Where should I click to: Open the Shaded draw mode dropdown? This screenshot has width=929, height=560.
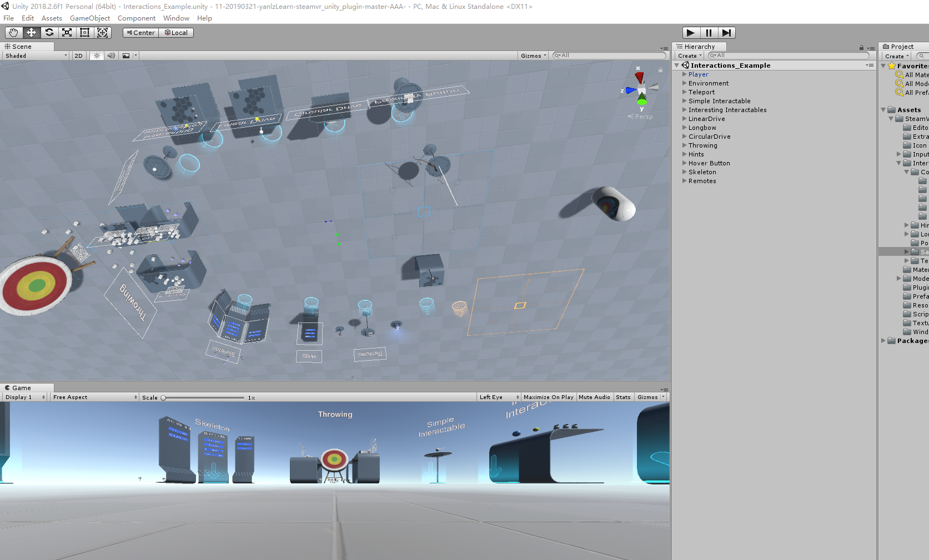34,56
